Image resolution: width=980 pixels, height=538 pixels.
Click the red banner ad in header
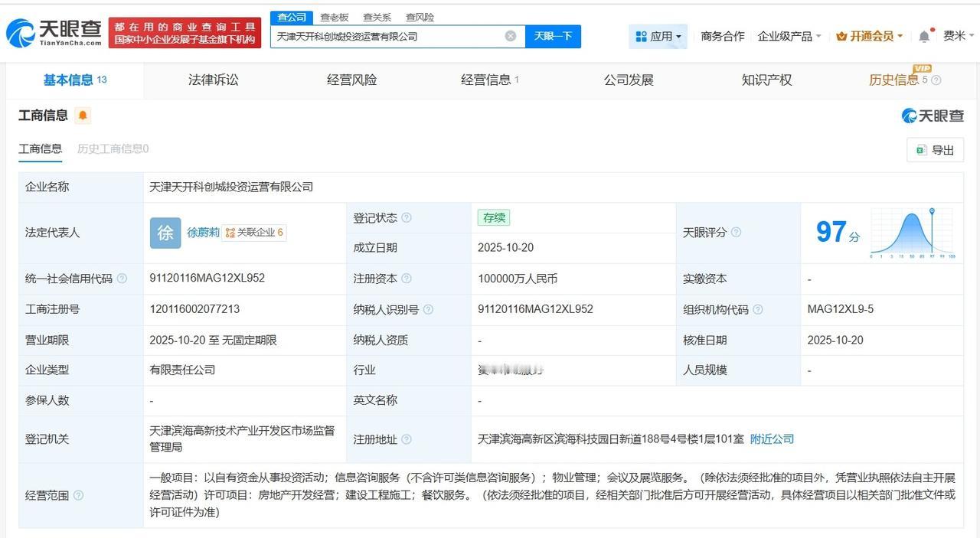(185, 33)
